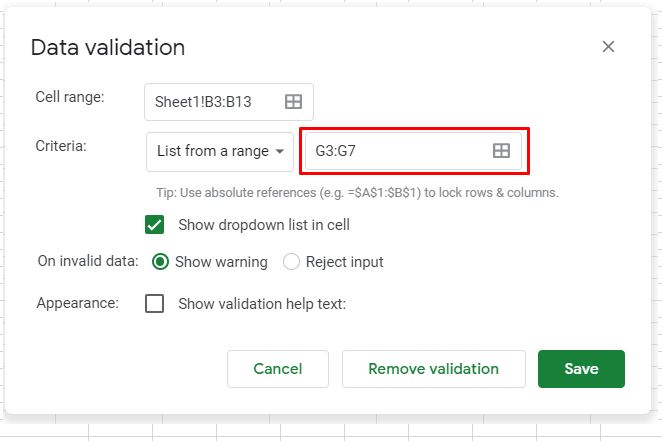The image size is (662, 441).
Task: Click the select-range grid icon beside G3:G7
Action: pyautogui.click(x=501, y=150)
